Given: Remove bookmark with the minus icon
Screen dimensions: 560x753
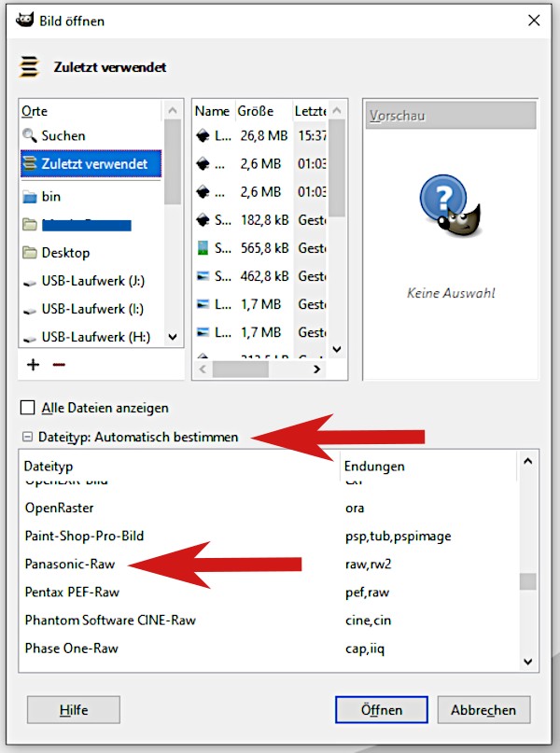Looking at the screenshot, I should (x=59, y=365).
